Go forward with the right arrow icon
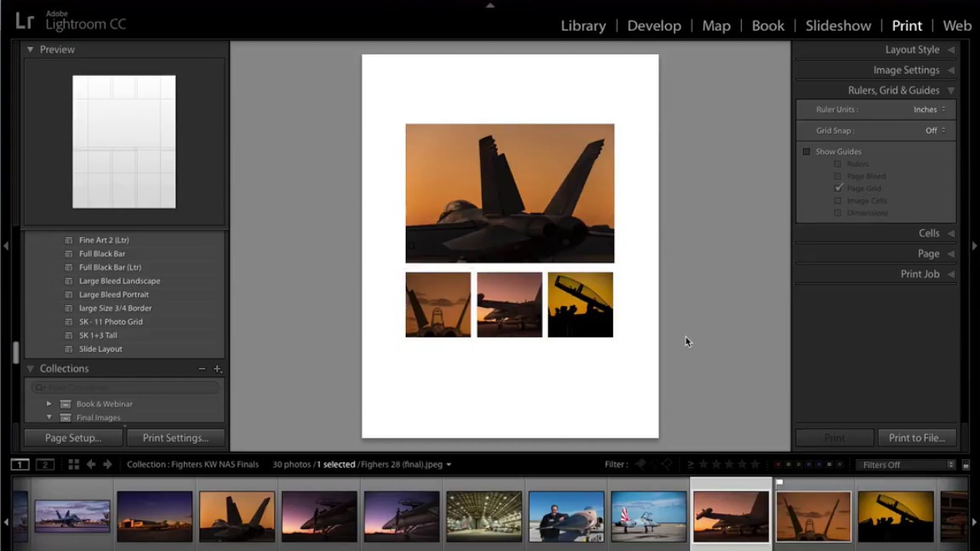The image size is (980, 551). 107,465
